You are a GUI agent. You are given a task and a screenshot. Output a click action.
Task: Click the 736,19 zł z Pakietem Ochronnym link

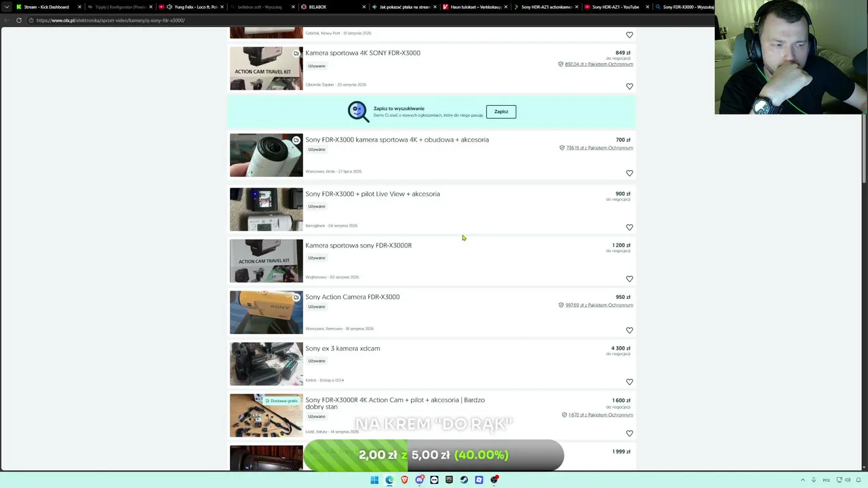599,148
